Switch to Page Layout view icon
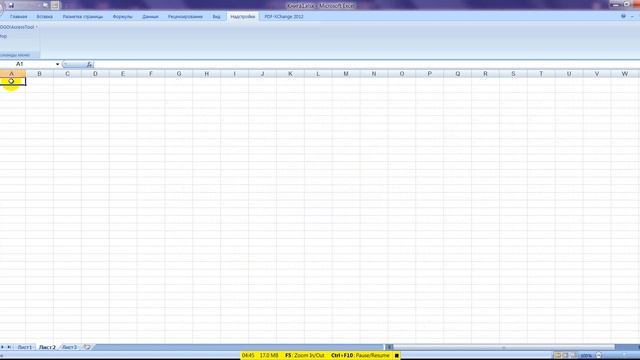The image size is (640, 360). [565, 356]
